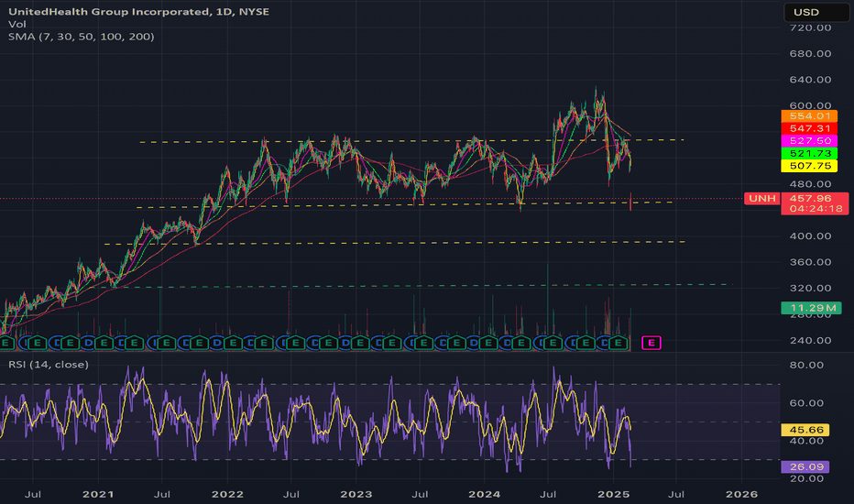This screenshot has height=504, width=854.
Task: Click the 60.00 RSI axis label
Action: [x=806, y=403]
